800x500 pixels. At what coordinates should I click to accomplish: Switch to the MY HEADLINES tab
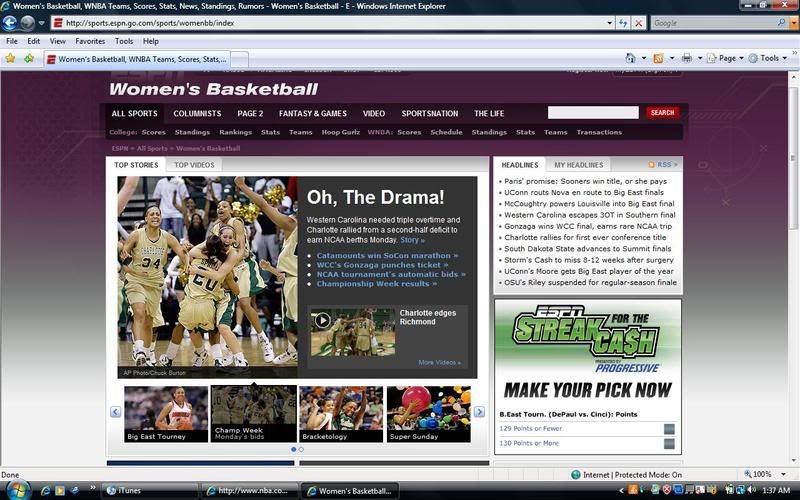(x=579, y=165)
